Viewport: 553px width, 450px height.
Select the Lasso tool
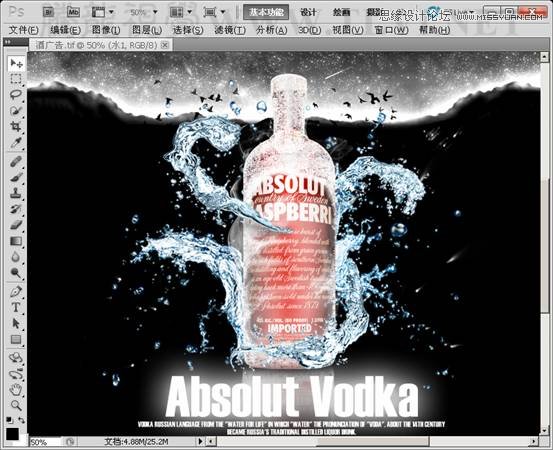pos(16,95)
